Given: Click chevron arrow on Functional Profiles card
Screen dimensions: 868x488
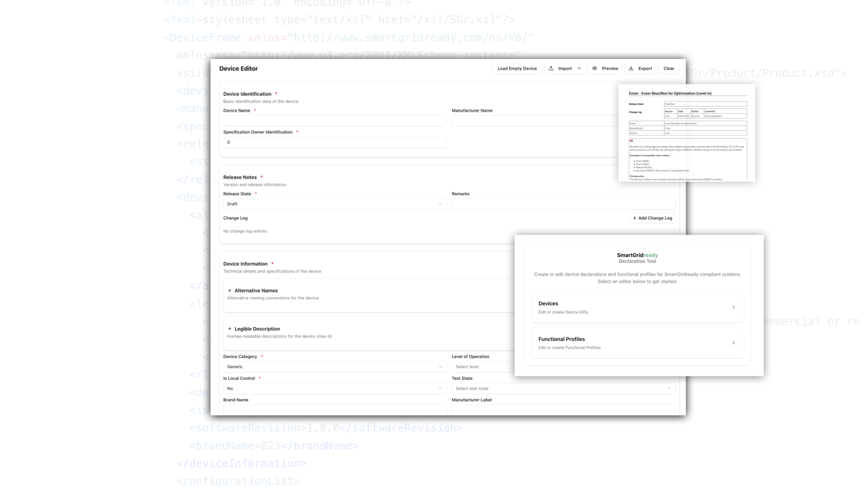Looking at the screenshot, I should (x=733, y=343).
